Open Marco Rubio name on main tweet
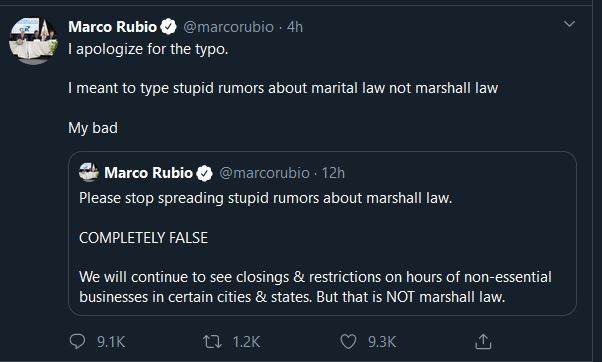The width and height of the screenshot is (602, 362). tap(112, 27)
